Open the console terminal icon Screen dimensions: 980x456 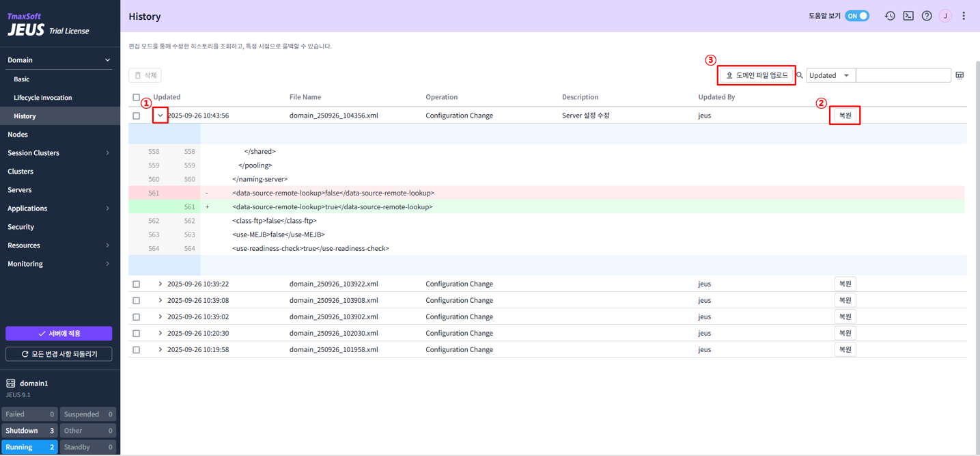pyautogui.click(x=908, y=16)
